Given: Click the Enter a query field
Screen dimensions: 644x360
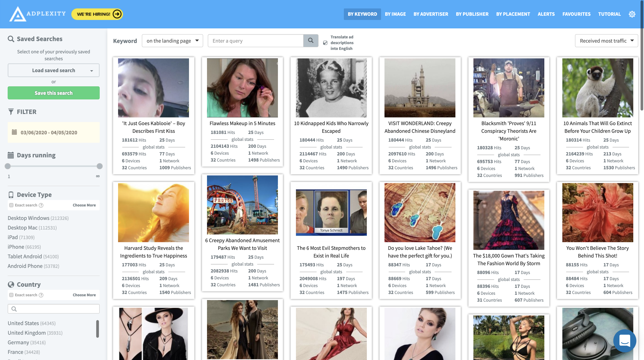Looking at the screenshot, I should point(255,40).
